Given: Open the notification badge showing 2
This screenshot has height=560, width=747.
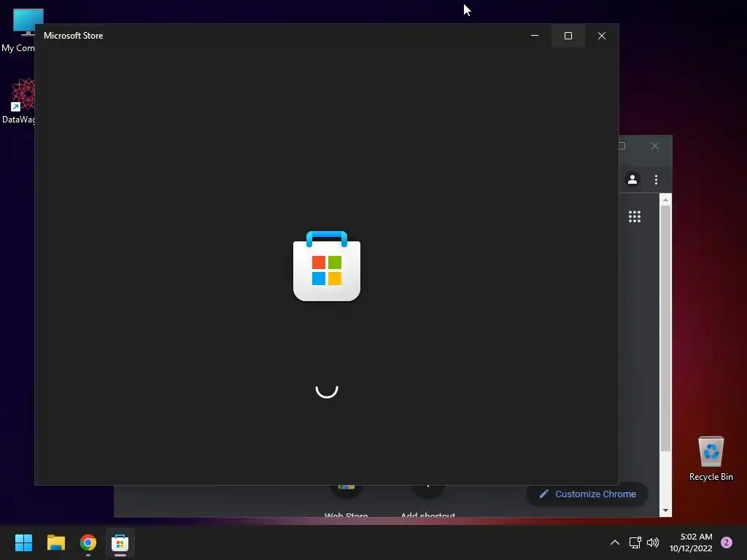Looking at the screenshot, I should (727, 542).
